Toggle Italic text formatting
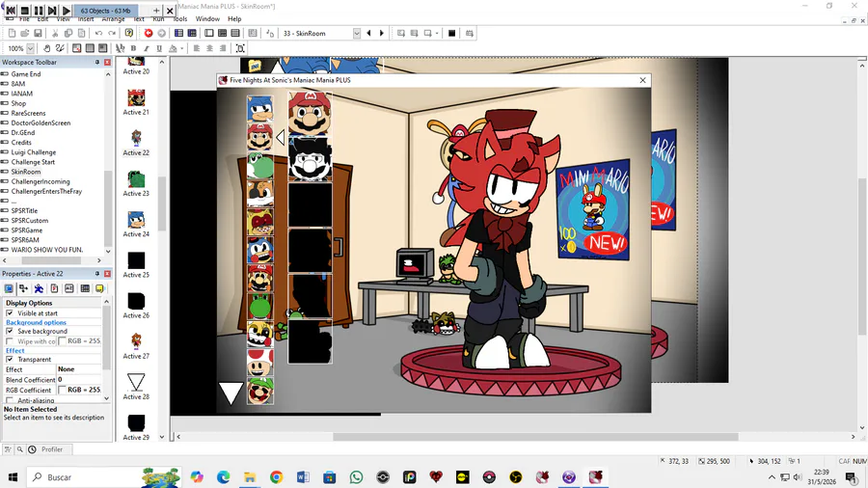This screenshot has height=488, width=868. 147,48
